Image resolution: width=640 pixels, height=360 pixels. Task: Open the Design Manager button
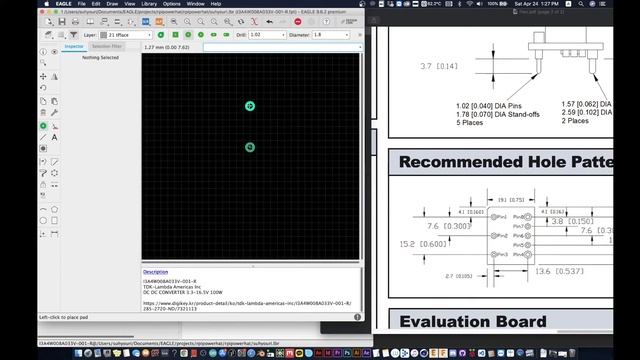point(349,22)
